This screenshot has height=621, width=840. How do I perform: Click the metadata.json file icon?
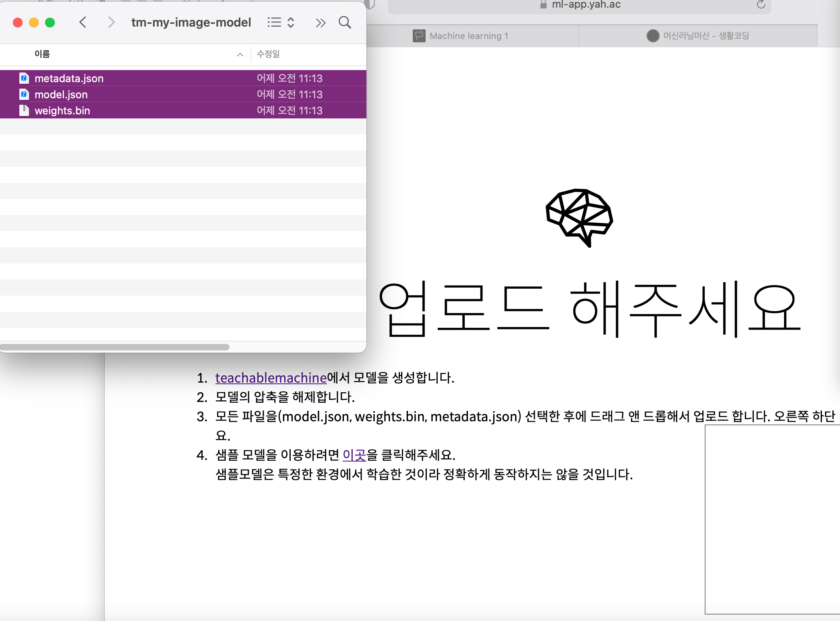point(24,78)
